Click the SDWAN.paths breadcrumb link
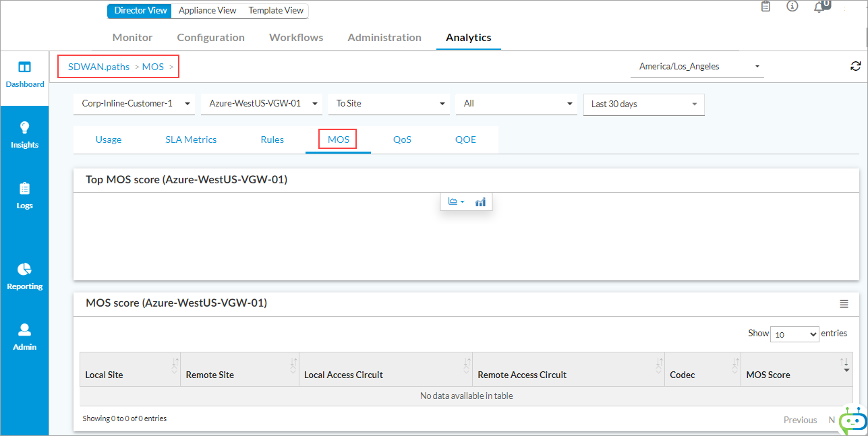This screenshot has height=436, width=868. pos(98,67)
